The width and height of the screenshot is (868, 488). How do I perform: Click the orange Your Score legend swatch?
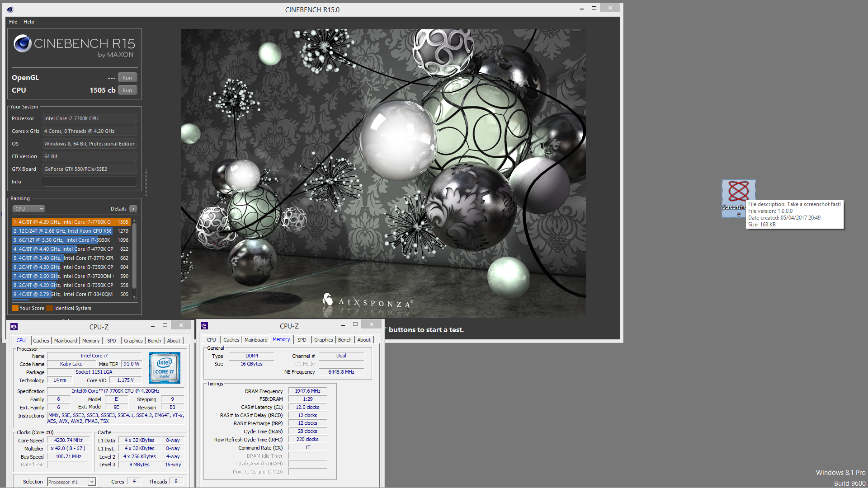[15, 308]
